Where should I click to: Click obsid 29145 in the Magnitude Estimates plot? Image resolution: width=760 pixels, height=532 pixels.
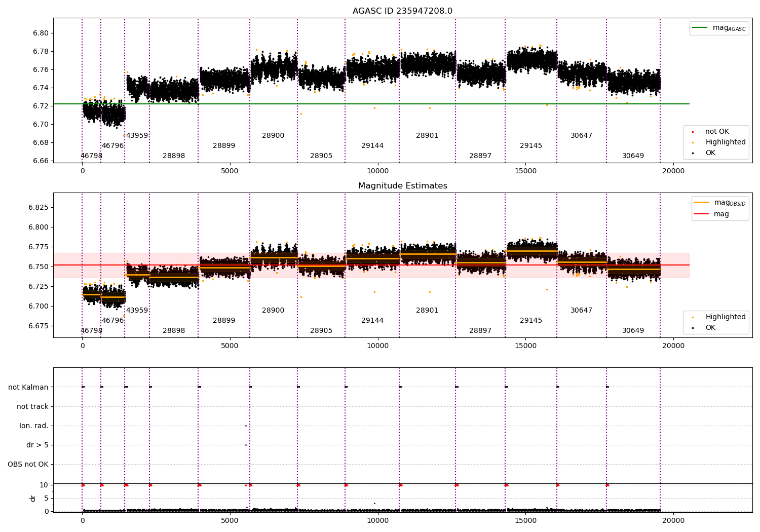(x=531, y=321)
